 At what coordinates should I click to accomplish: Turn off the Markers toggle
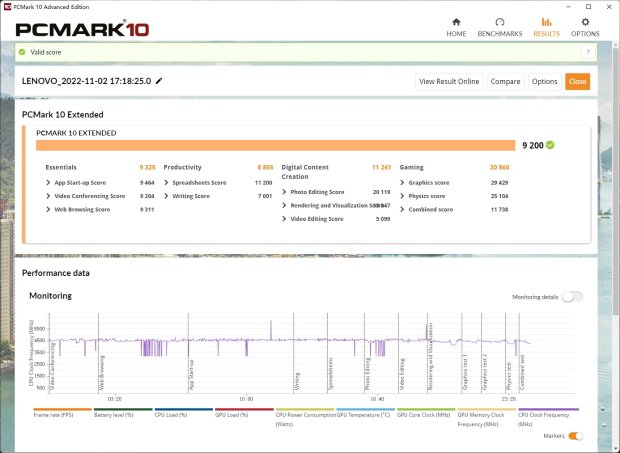[x=575, y=436]
